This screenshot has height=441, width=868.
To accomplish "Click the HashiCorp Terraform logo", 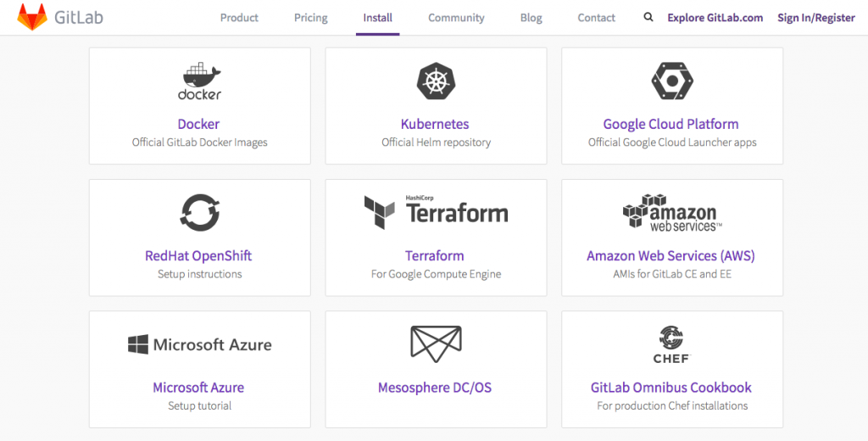I will point(436,212).
